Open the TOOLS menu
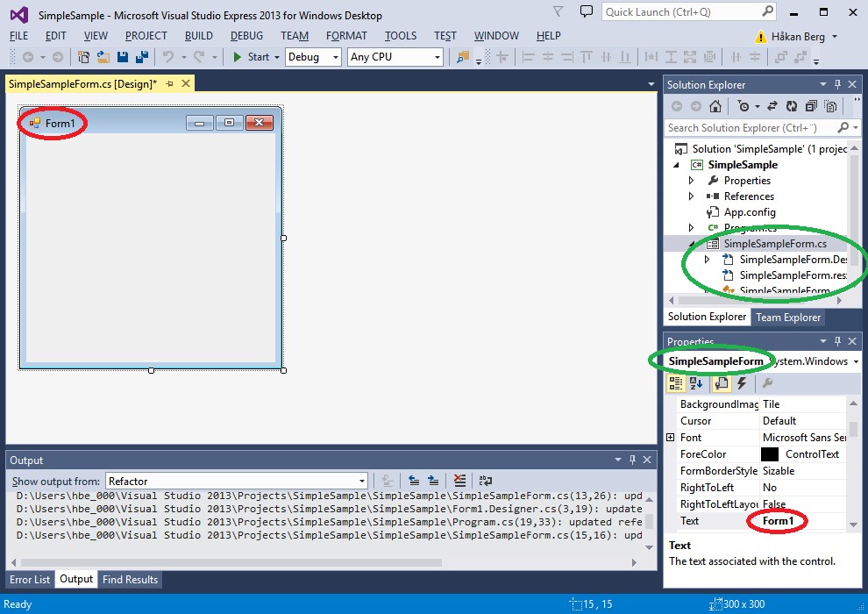The height and width of the screenshot is (614, 868). click(401, 36)
